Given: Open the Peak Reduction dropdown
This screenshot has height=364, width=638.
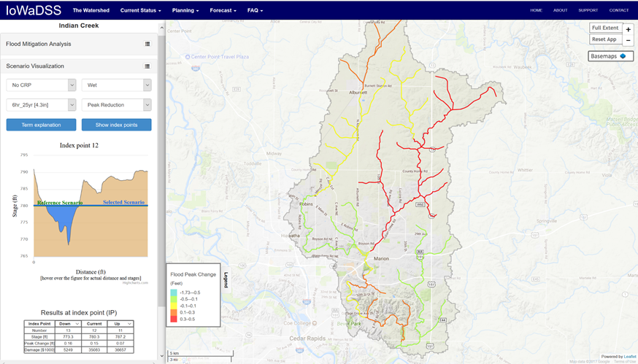Looking at the screenshot, I should click(116, 105).
